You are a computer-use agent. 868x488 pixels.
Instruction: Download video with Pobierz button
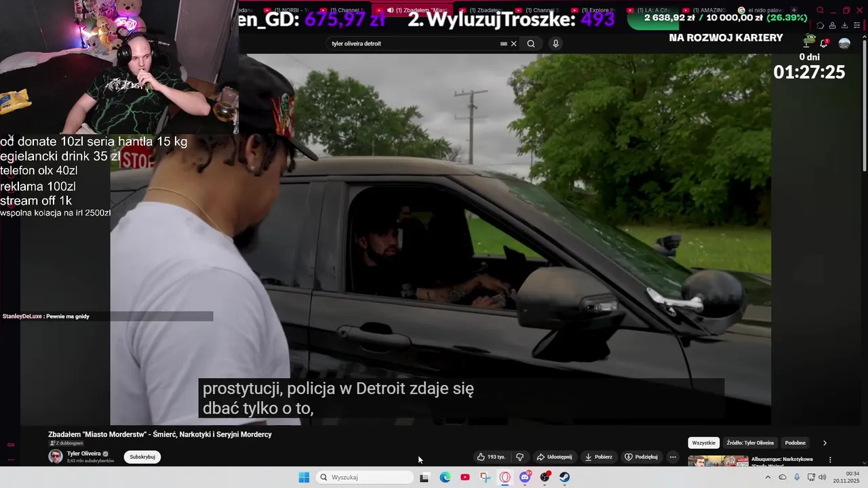click(x=599, y=457)
